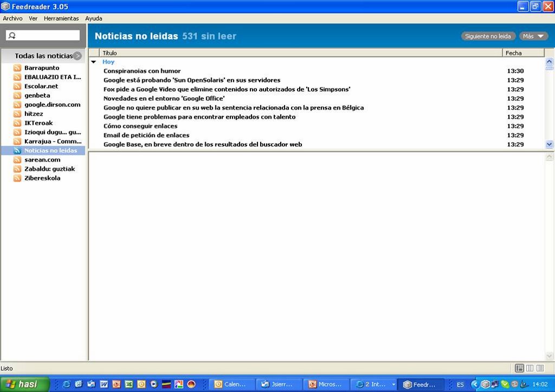
Task: Click the hitzez feed icon
Action: [x=17, y=114]
